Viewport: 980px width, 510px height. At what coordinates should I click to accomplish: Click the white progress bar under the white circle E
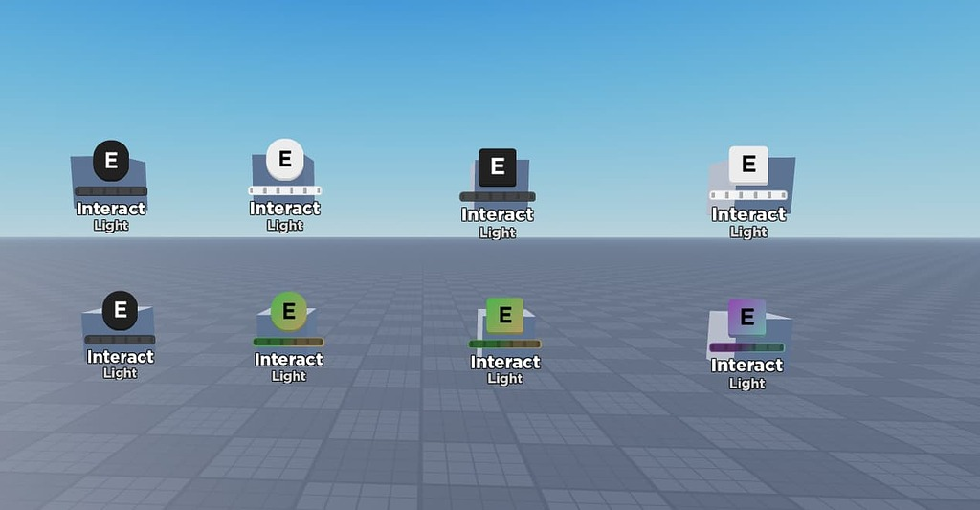point(285,190)
